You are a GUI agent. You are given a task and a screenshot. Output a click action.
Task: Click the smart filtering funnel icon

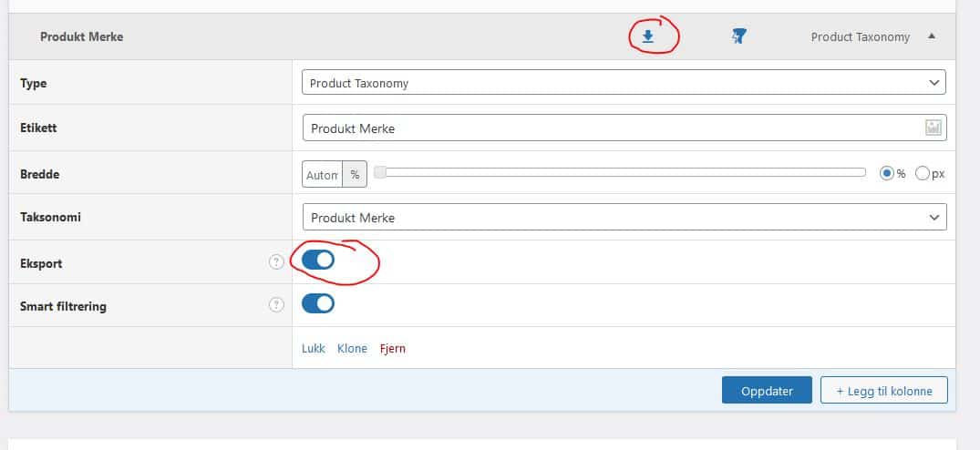pyautogui.click(x=739, y=36)
